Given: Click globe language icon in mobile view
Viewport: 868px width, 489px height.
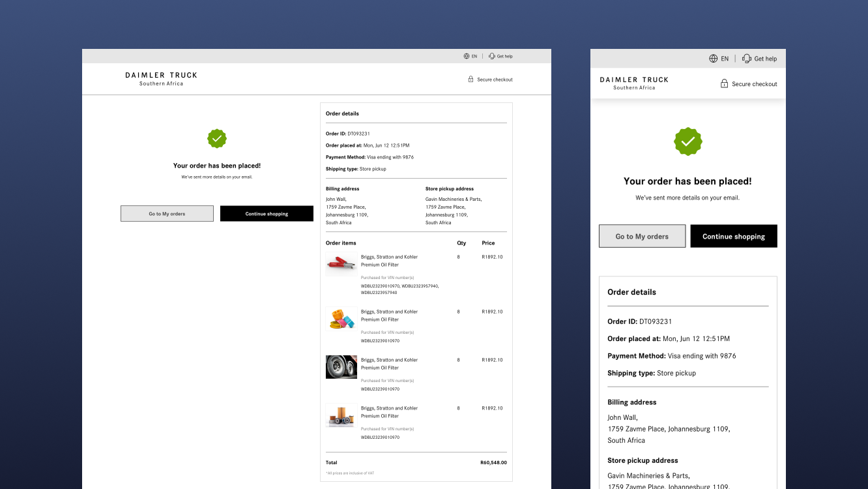Looking at the screenshot, I should [x=714, y=59].
